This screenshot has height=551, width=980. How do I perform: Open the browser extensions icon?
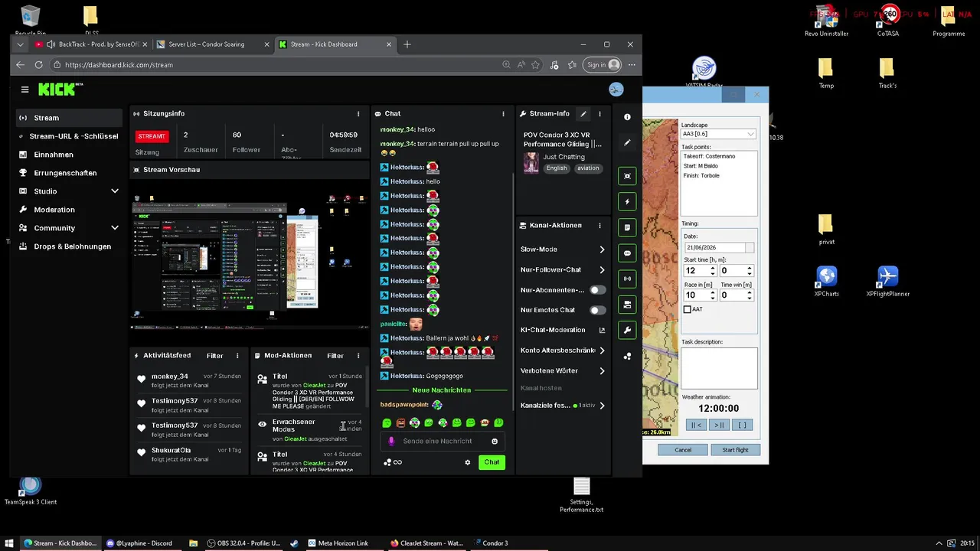554,65
